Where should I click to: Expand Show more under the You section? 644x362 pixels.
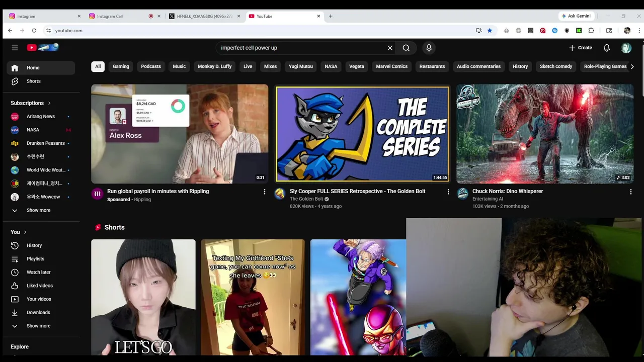(41, 326)
